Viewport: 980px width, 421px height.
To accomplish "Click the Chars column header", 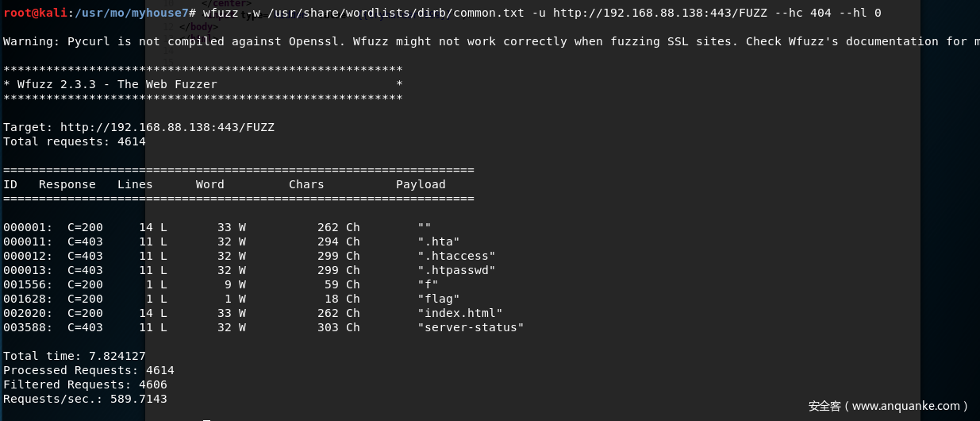I will [306, 184].
